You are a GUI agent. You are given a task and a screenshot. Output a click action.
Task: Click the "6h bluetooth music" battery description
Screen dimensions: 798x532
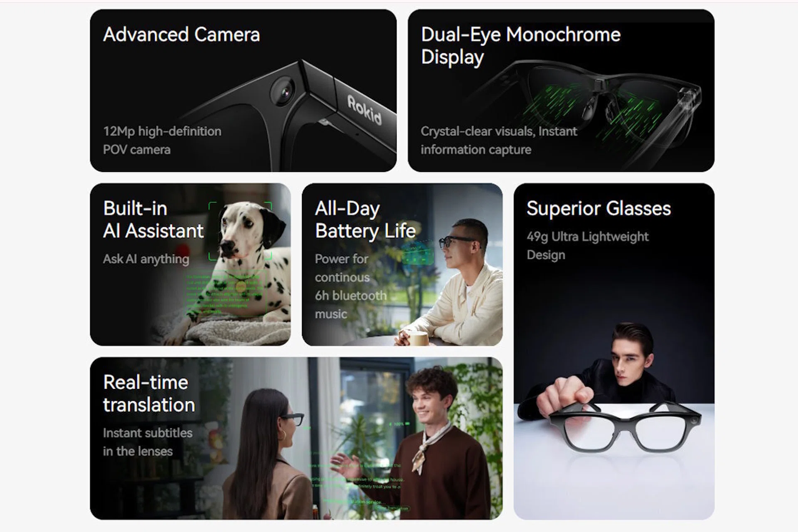350,305
